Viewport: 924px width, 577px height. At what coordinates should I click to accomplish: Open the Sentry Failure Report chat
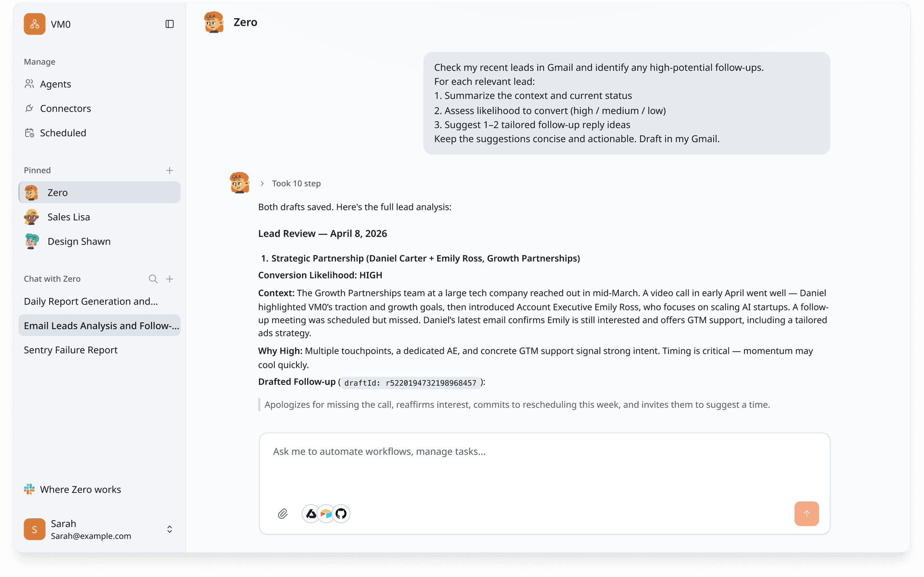pos(71,350)
